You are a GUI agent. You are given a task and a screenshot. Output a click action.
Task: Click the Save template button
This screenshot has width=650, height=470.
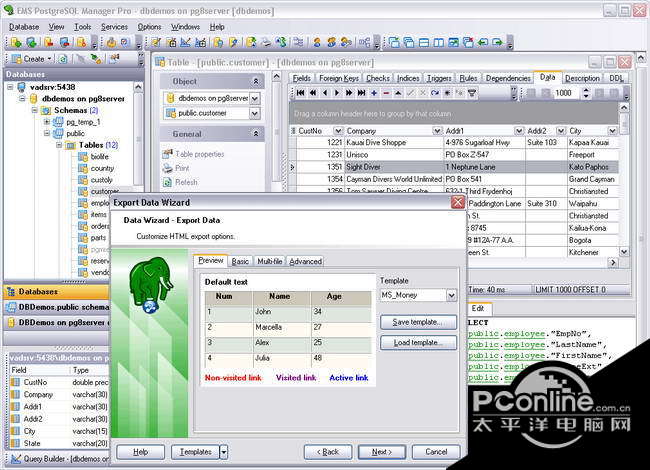[418, 322]
